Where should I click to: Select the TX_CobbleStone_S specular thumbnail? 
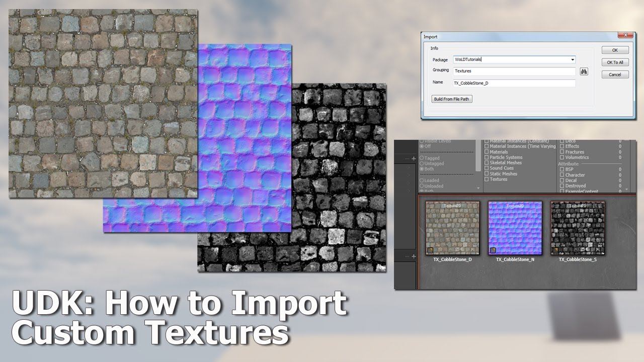point(578,228)
